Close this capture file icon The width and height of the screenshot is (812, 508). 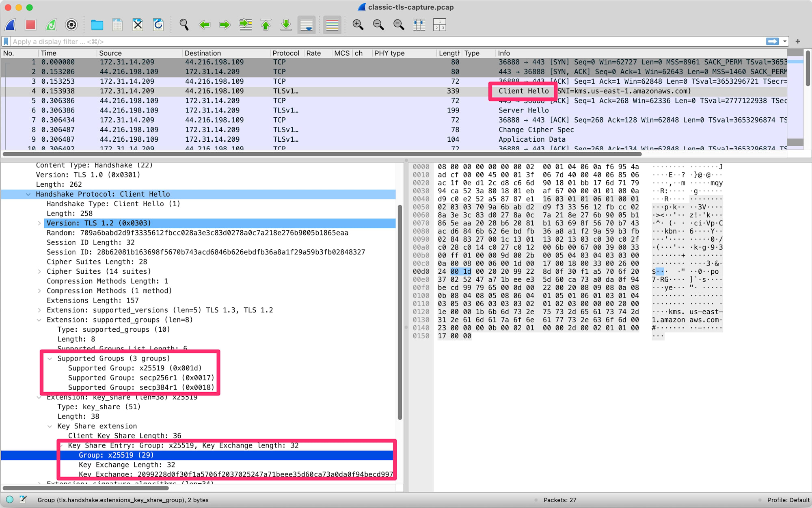[138, 25]
